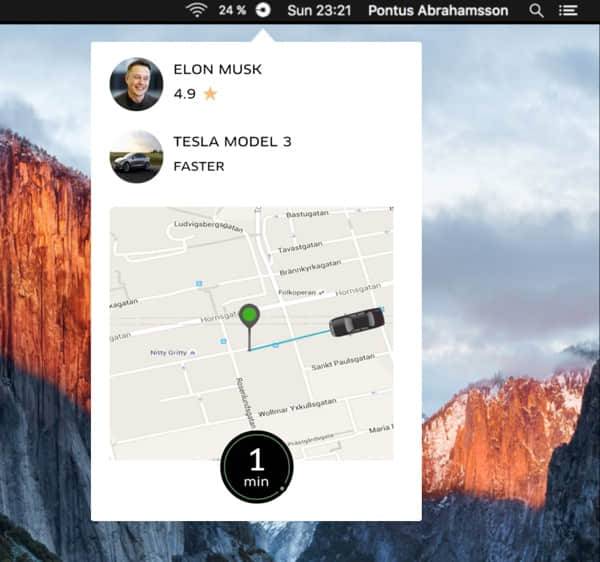The height and width of the screenshot is (562, 600).
Task: Click the green pickup location pin
Action: click(x=249, y=326)
